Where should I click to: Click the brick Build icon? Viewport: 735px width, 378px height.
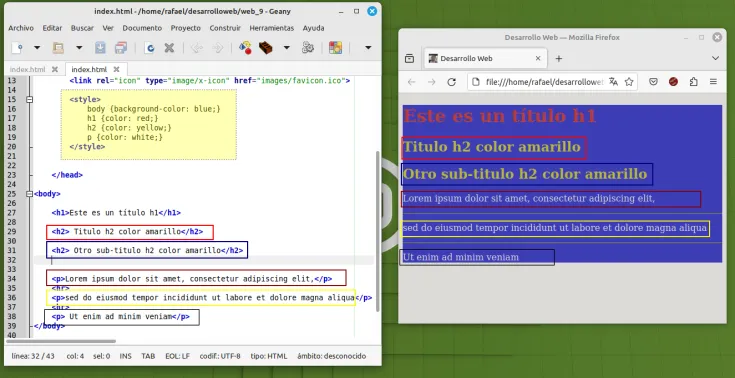point(266,47)
